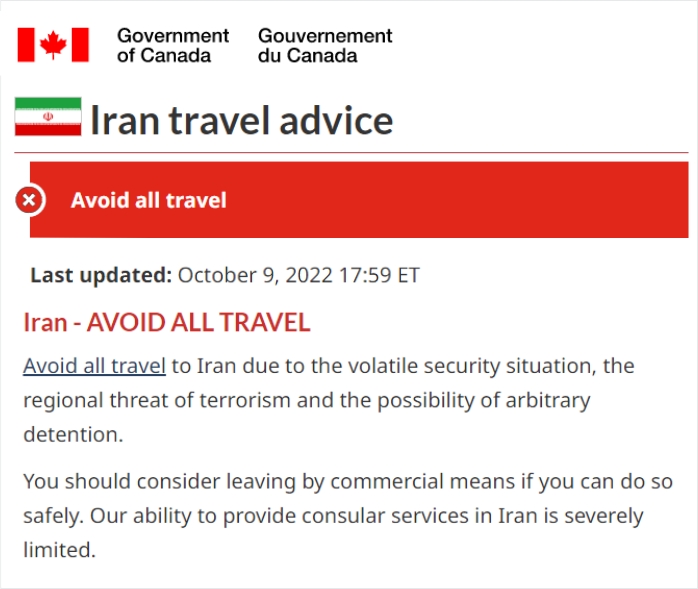Open the English 'Government of Canada' wordmark
698x589 pixels.
point(172,45)
